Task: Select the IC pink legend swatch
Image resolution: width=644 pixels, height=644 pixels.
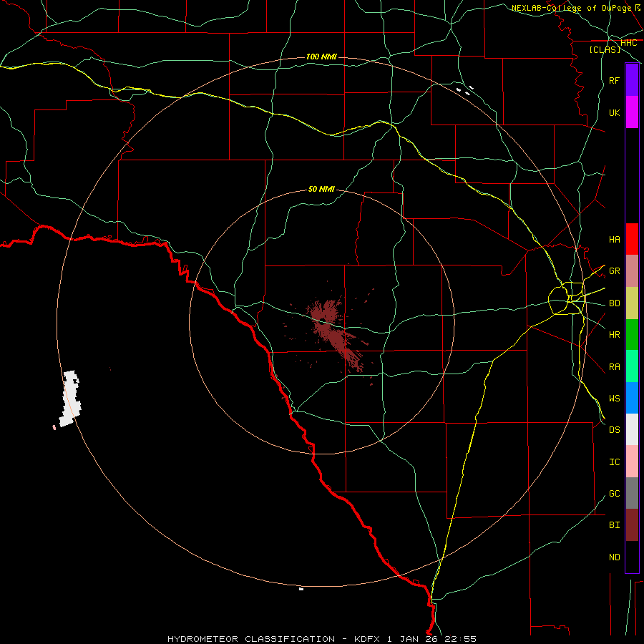Action: (632, 462)
